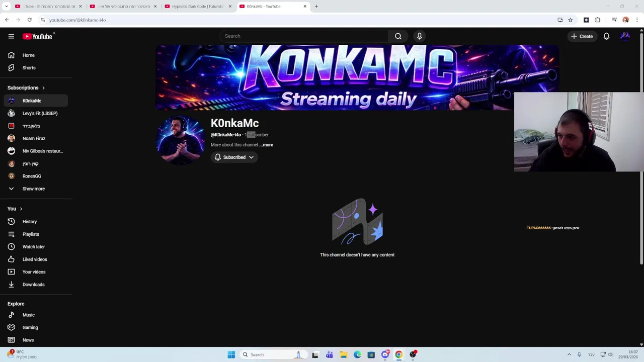
Task: Open the account avatar menu
Action: [625, 36]
